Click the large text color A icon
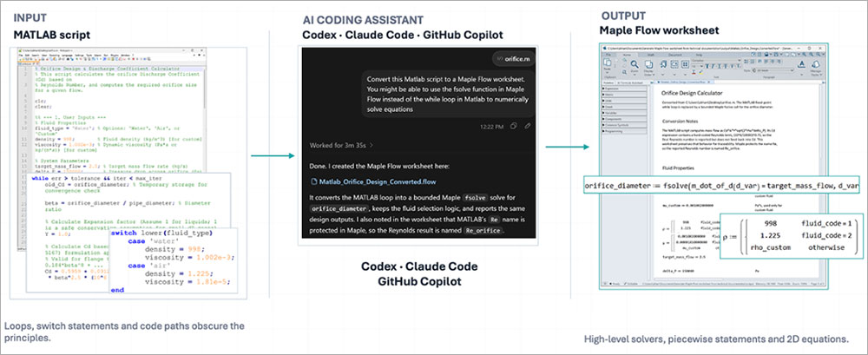Viewport: 868px width, 355px height. tap(801, 64)
